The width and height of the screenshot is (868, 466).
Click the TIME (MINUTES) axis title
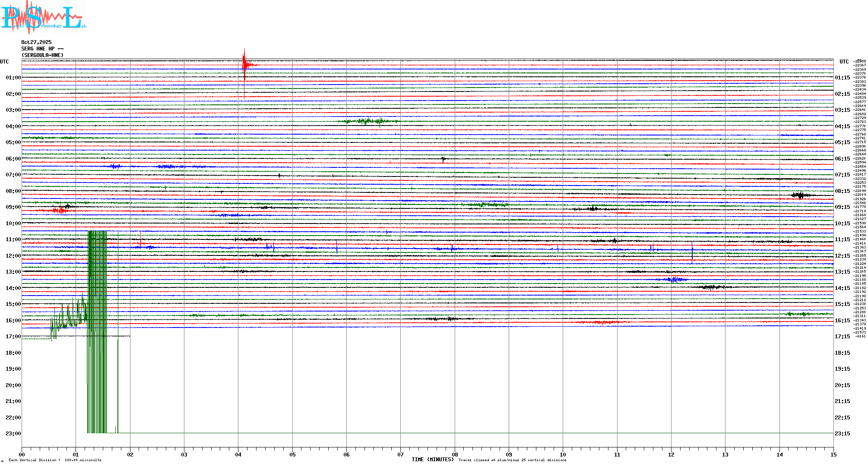432,460
